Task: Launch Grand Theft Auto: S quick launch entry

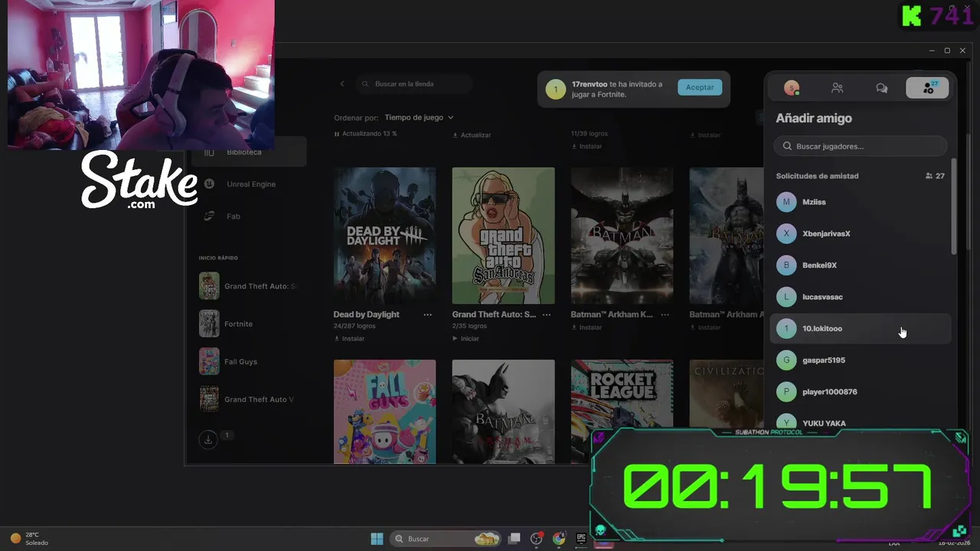Action: [x=248, y=286]
